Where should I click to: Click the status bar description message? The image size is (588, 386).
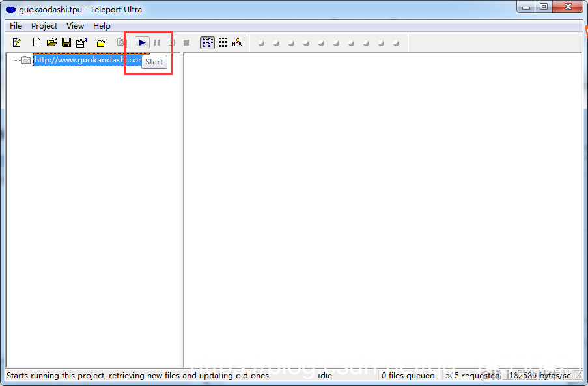[x=137, y=375]
